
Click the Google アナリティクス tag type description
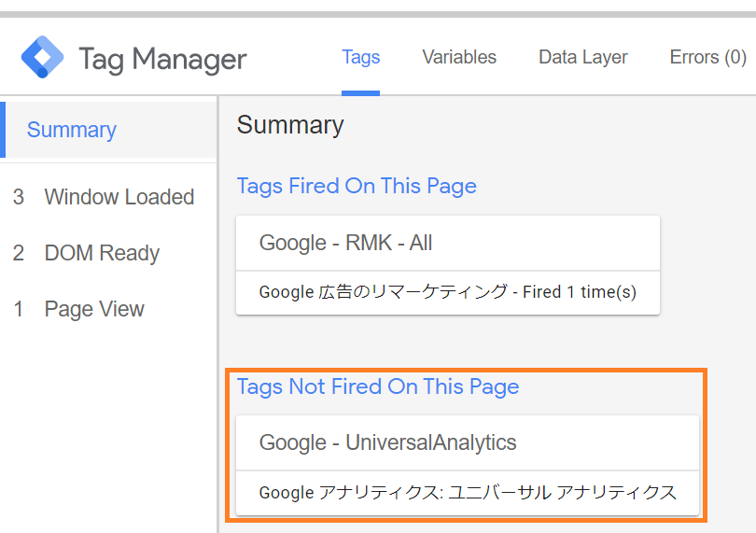point(467,492)
